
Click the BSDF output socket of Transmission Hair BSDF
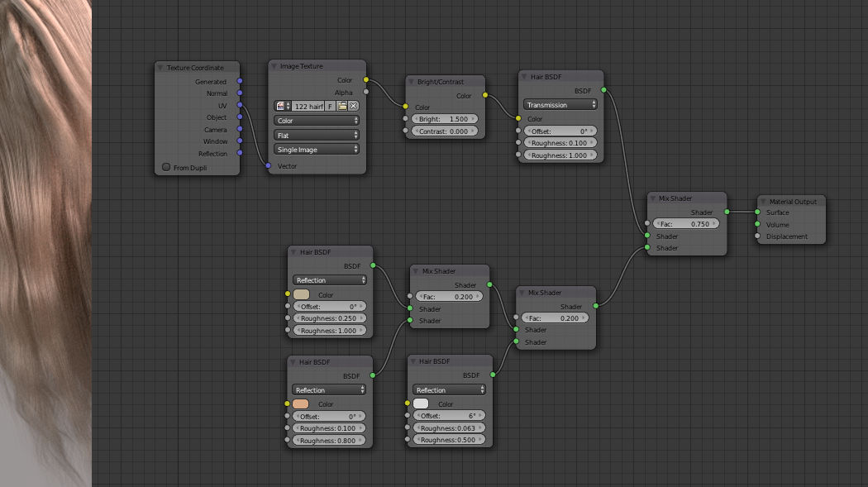[x=603, y=89]
